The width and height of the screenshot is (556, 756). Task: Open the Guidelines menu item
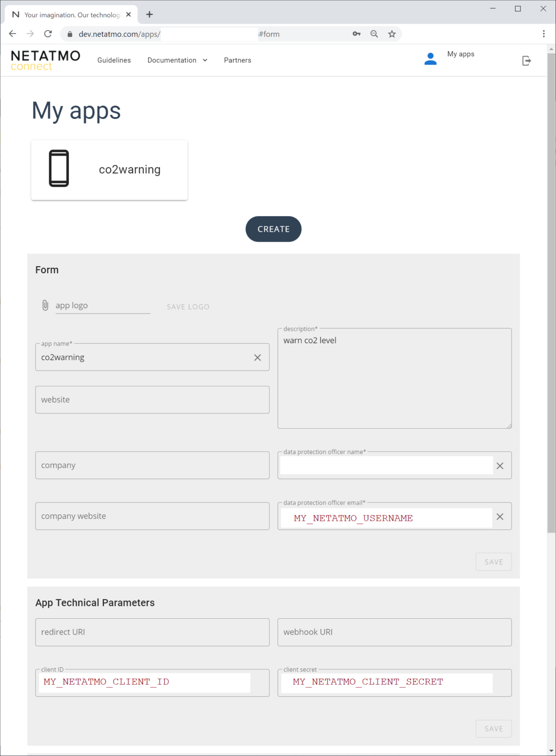[x=114, y=60]
